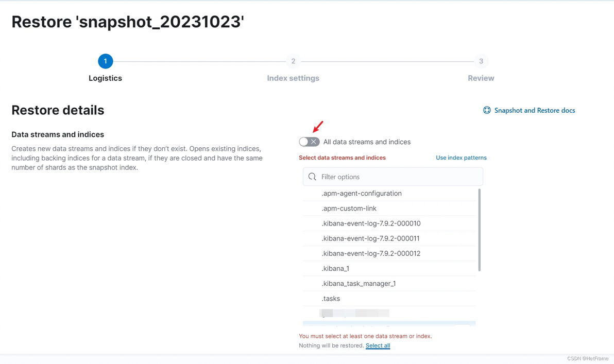614x364 pixels.
Task: Click Use index patterns link
Action: [461, 158]
